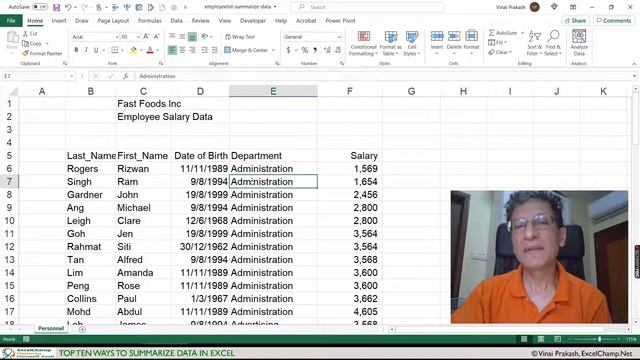
Task: Click Delete cells button
Action: [x=454, y=42]
